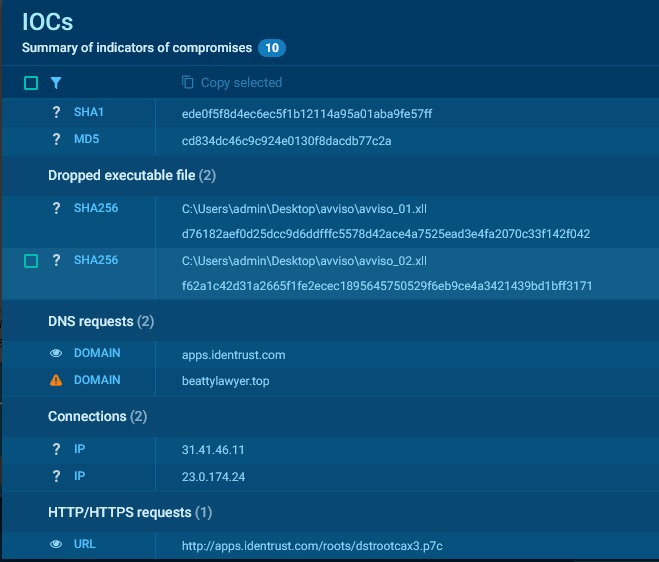
Task: Click Dropped executable file section header
Action: pos(132,175)
